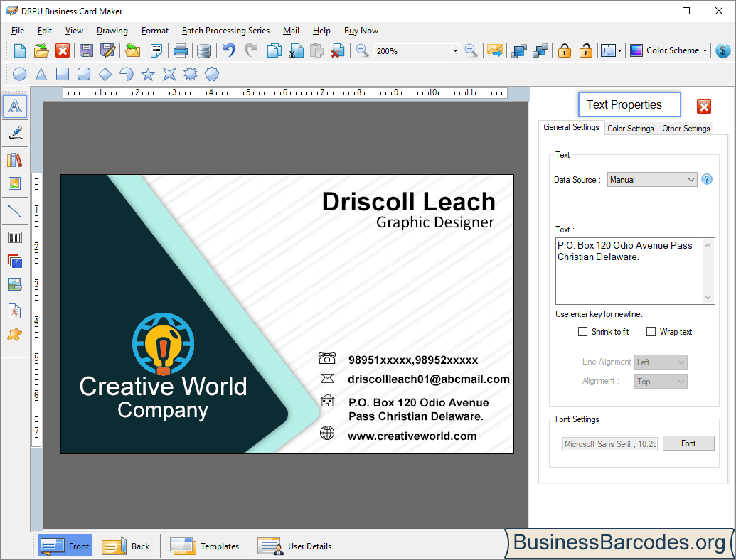736x560 pixels.
Task: Select the Triangle shape tool
Action: (x=41, y=74)
